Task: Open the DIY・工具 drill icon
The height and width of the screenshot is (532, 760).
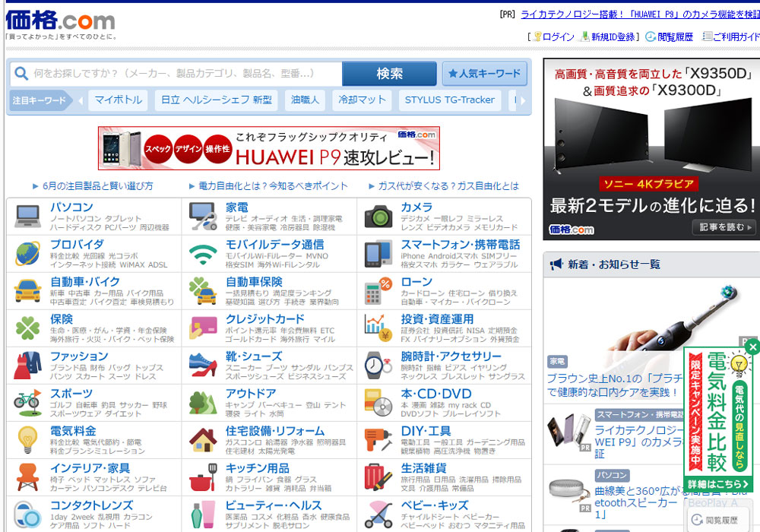Action: tap(378, 440)
